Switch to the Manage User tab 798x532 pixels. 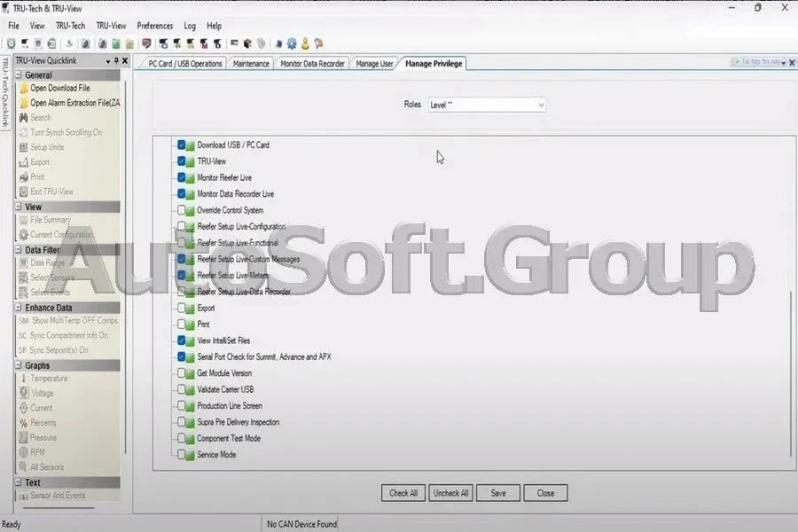click(374, 64)
